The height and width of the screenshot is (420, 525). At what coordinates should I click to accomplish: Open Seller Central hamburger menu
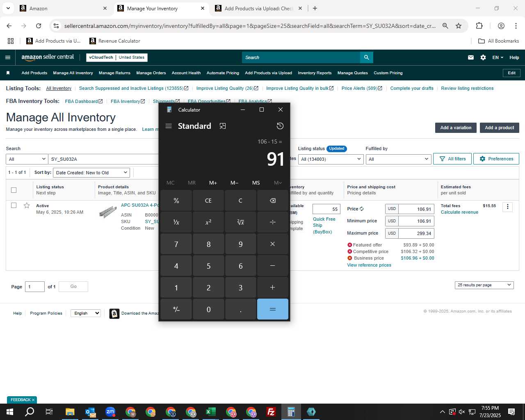click(8, 57)
